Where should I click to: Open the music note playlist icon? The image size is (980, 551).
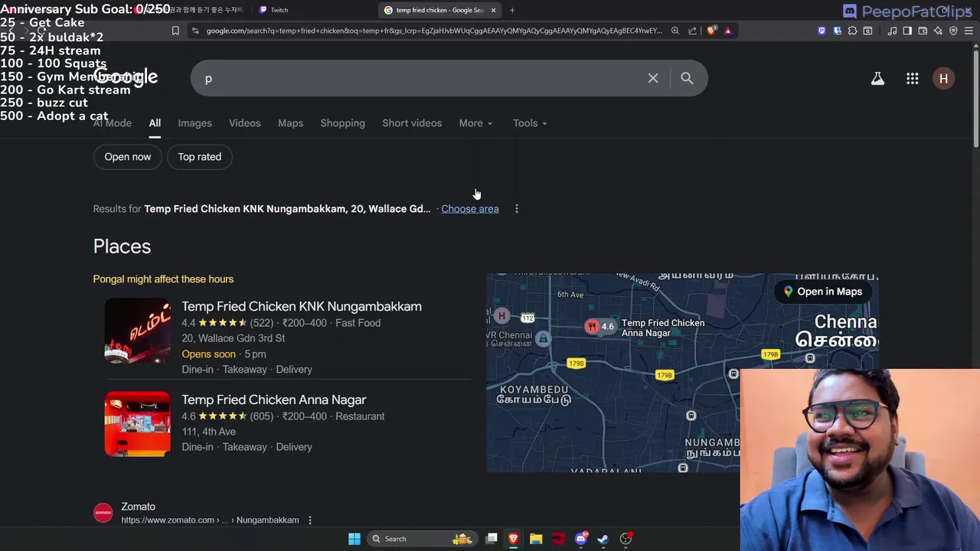[x=893, y=31]
